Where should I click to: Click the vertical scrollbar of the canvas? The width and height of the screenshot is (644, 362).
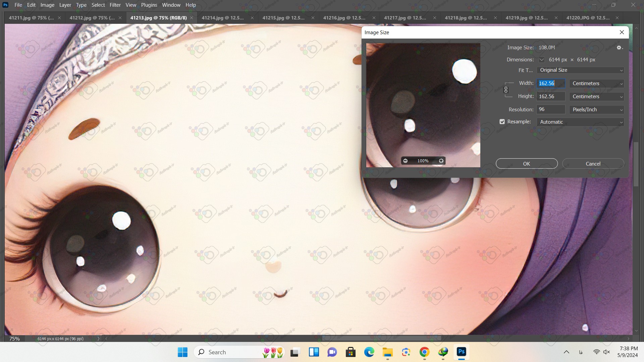pos(636,164)
